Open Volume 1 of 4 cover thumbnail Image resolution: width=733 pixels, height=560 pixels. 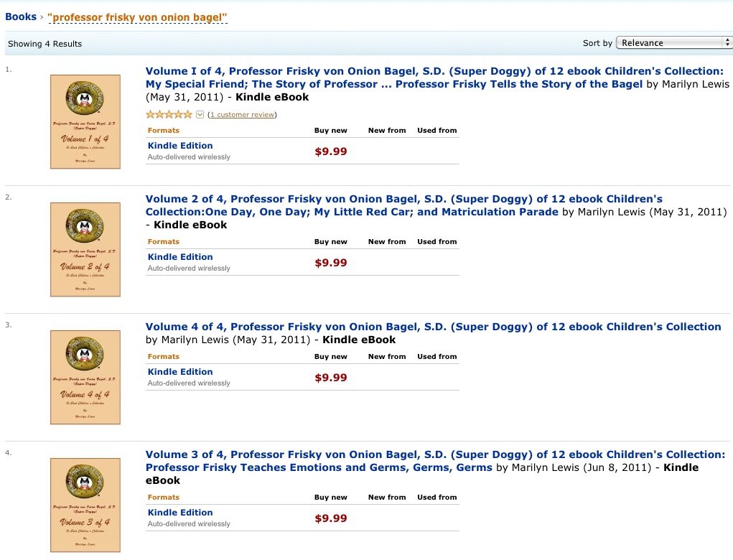pos(85,121)
